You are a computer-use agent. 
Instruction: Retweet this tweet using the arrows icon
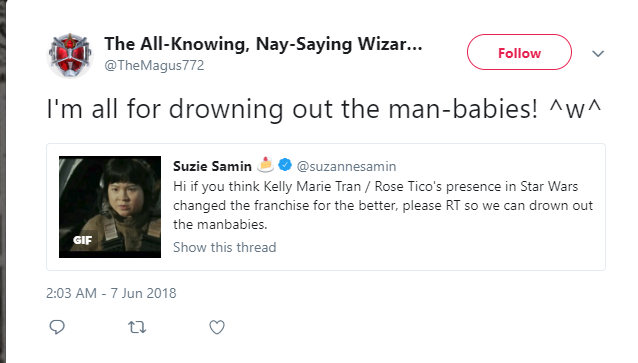(137, 327)
